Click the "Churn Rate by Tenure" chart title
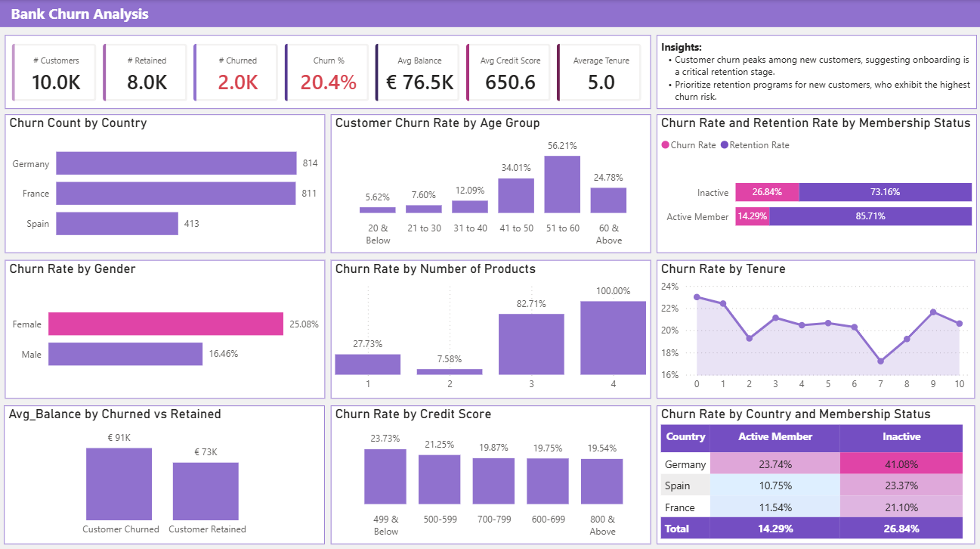Viewport: 980px width, 549px height. pyautogui.click(x=723, y=268)
